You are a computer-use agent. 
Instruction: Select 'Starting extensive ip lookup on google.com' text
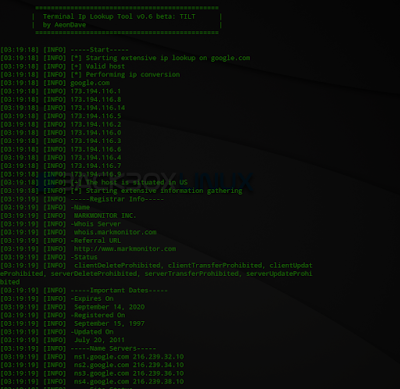(x=168, y=58)
